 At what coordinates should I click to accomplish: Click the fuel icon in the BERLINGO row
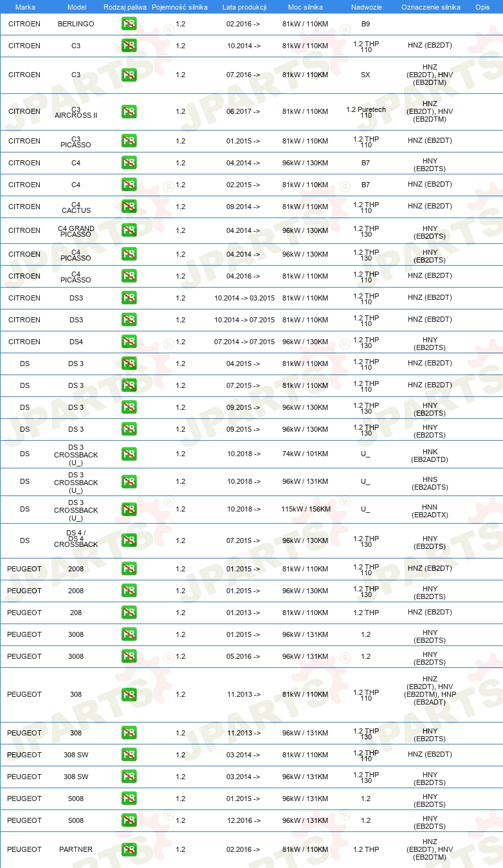129,24
